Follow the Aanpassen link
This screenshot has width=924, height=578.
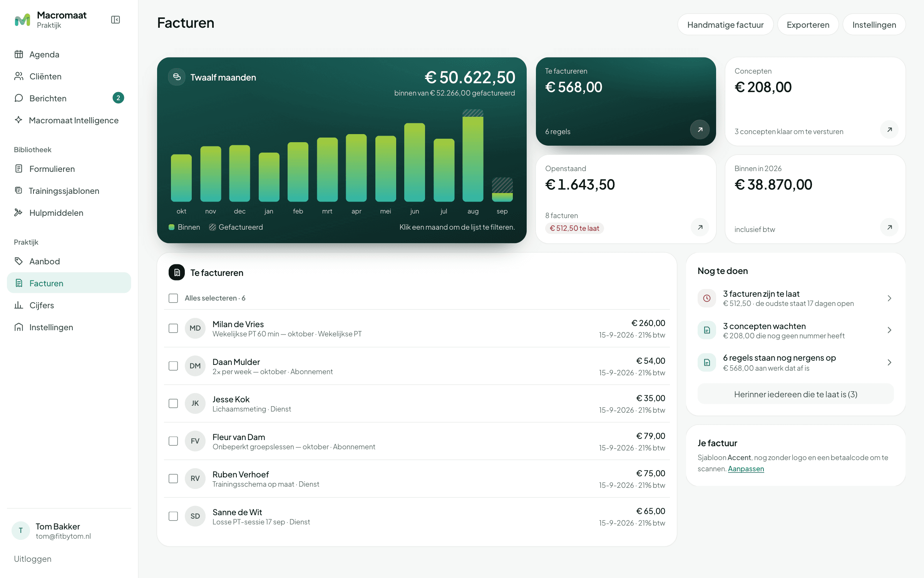pyautogui.click(x=746, y=469)
